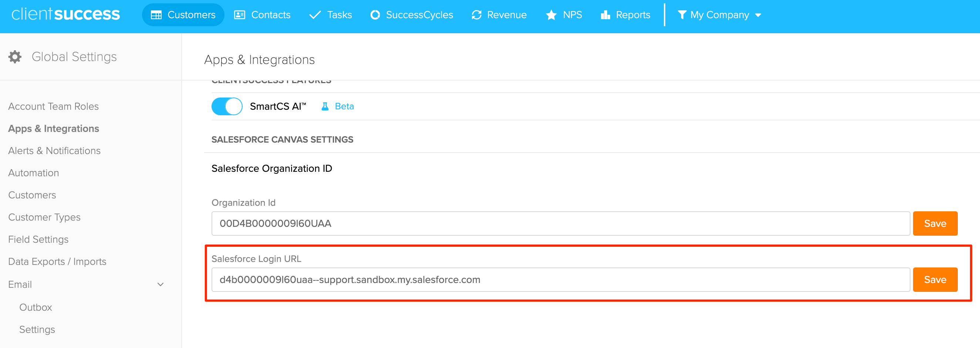980x348 pixels.
Task: Collapse the Email section chevron
Action: [160, 284]
